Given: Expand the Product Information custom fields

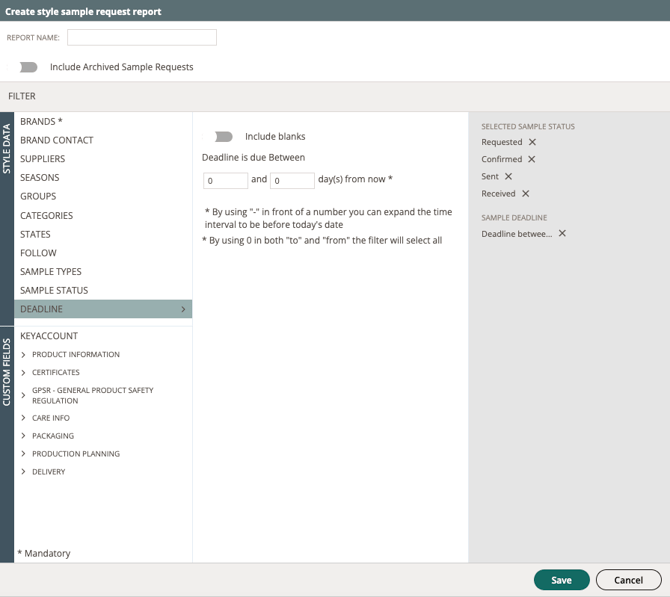Looking at the screenshot, I should [x=24, y=354].
